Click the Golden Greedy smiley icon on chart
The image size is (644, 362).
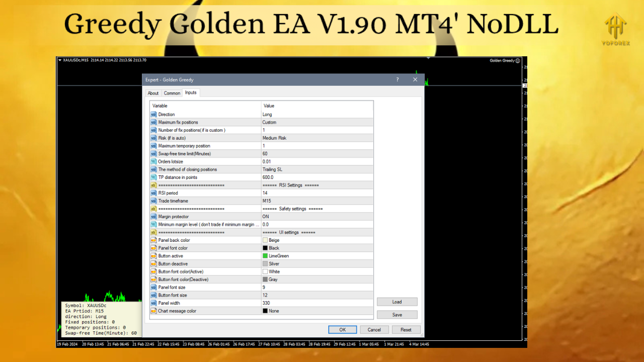click(518, 61)
